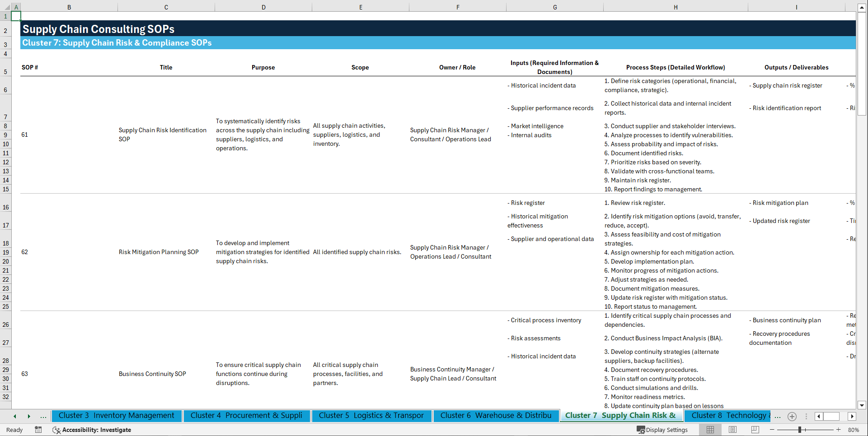The height and width of the screenshot is (436, 868).
Task: Open the Cluster 8 Technology sheet tab
Action: point(727,416)
